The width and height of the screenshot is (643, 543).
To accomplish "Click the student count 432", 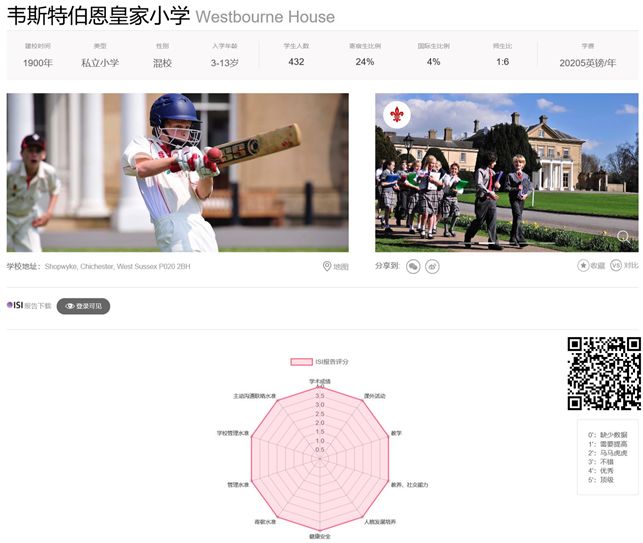I will coord(296,62).
